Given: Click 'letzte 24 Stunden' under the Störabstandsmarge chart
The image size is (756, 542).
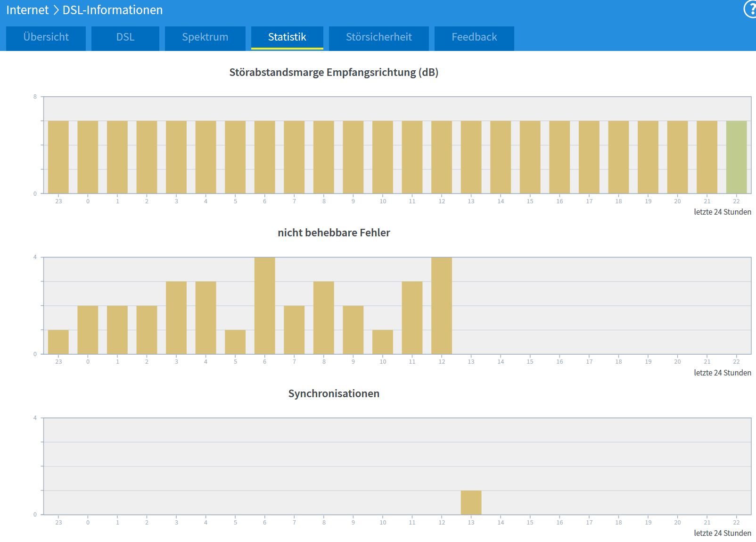Looking at the screenshot, I should click(723, 212).
